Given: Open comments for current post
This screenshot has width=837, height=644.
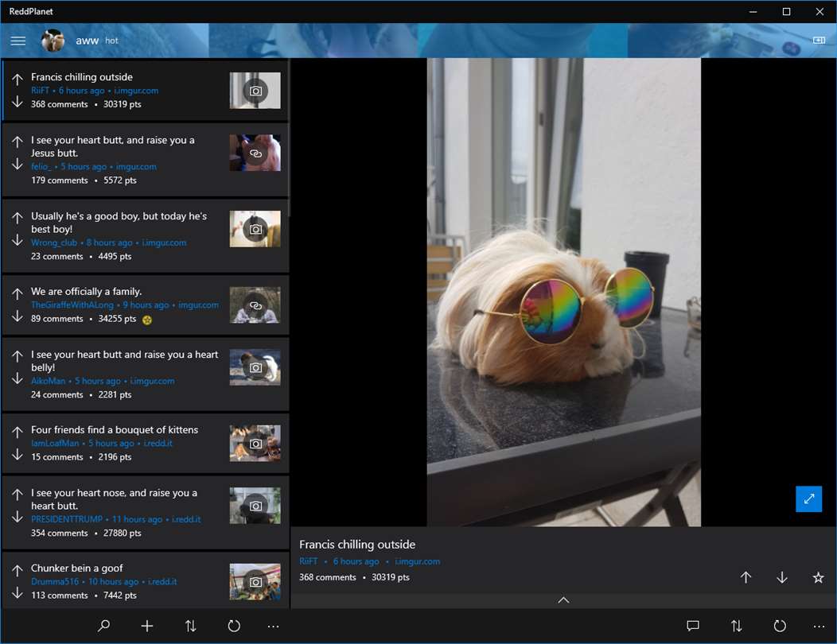Looking at the screenshot, I should click(693, 626).
